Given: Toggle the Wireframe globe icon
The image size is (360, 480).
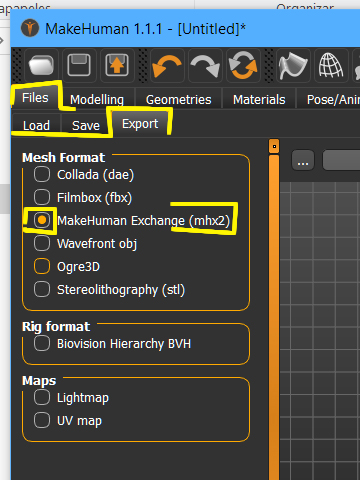Looking at the screenshot, I should 331,65.
